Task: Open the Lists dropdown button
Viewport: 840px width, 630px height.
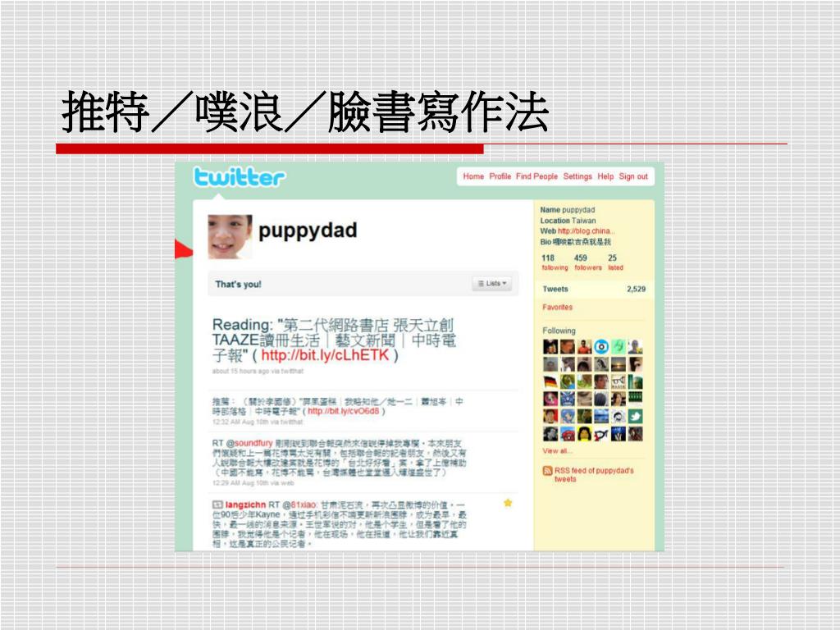Action: click(492, 283)
